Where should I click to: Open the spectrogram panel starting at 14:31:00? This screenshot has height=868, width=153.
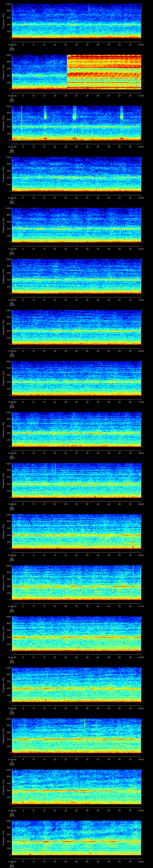coord(76,123)
